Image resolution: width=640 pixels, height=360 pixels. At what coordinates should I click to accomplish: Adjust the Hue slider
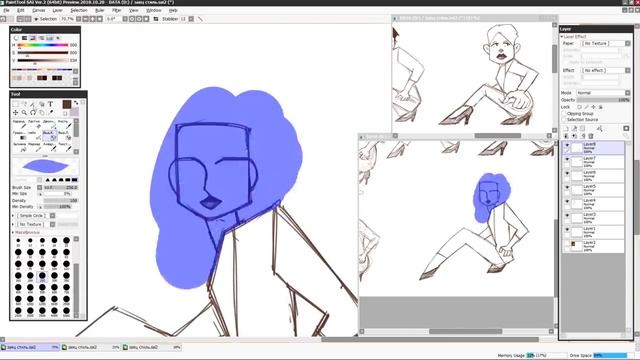click(x=42, y=45)
